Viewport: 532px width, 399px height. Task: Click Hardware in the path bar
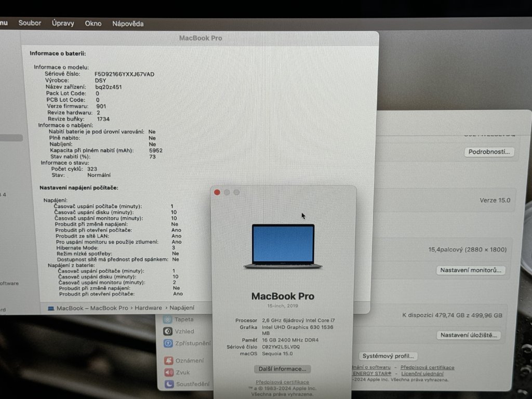148,308
